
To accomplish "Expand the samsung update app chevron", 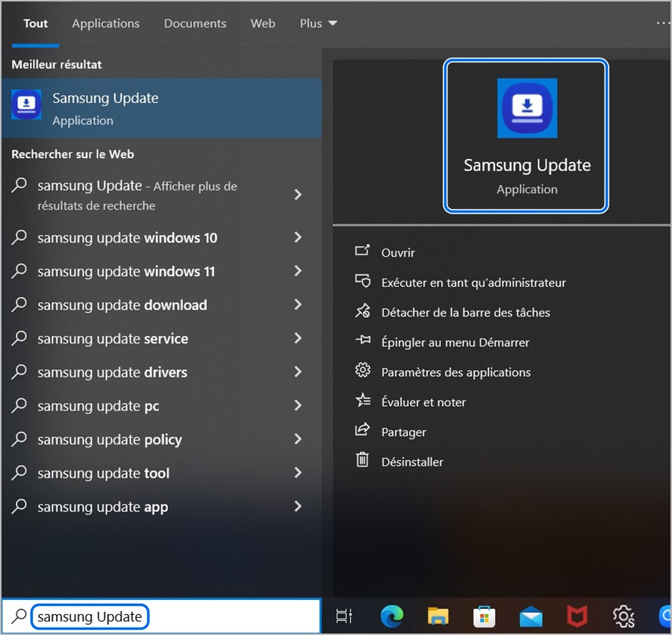I will [x=298, y=507].
